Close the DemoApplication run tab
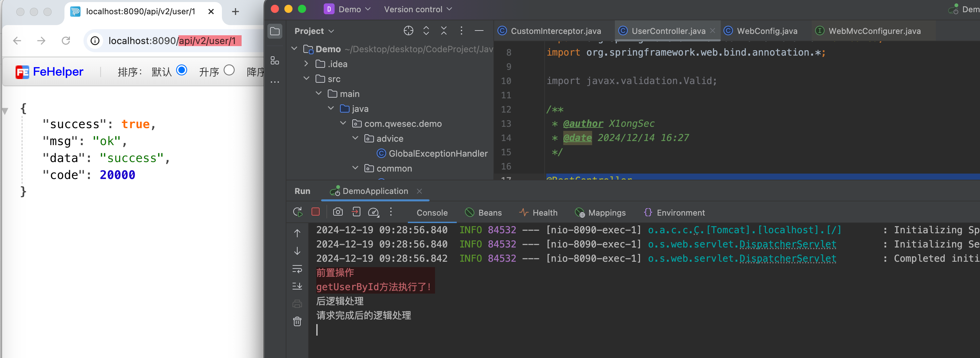This screenshot has width=980, height=358. 419,191
